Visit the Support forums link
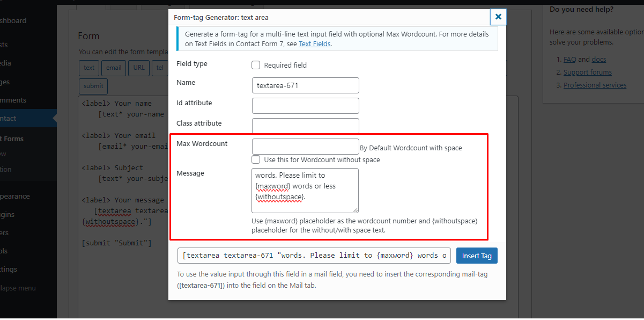Viewport: 644px width, 320px height. 588,72
